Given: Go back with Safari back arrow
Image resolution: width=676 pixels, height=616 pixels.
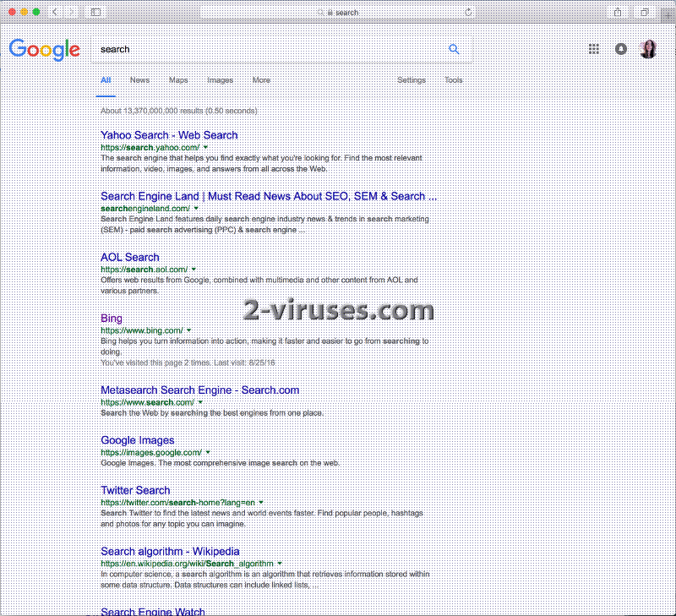Looking at the screenshot, I should click(56, 12).
